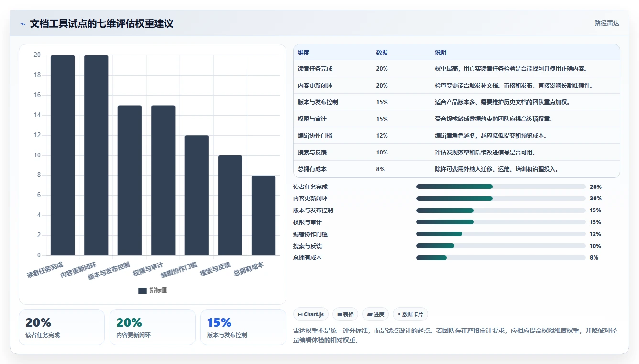
Task: Click the 读者任务完成 x-axis label in the chart
Action: pos(45,270)
